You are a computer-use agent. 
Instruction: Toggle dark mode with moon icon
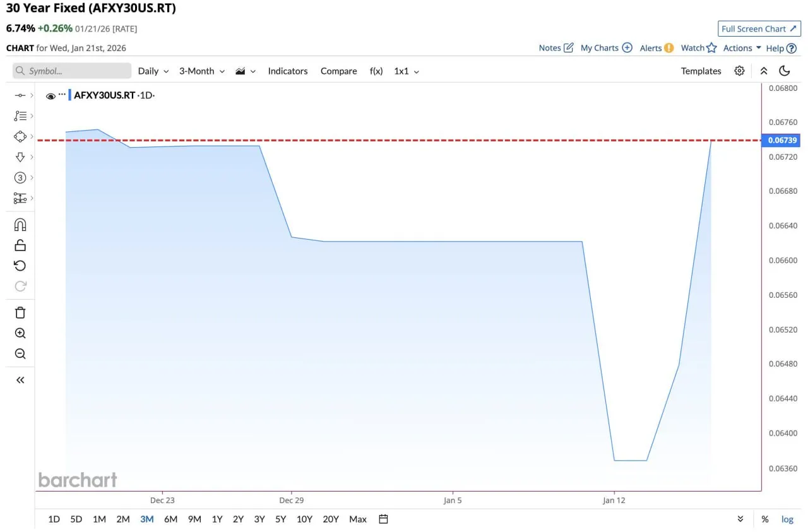785,71
